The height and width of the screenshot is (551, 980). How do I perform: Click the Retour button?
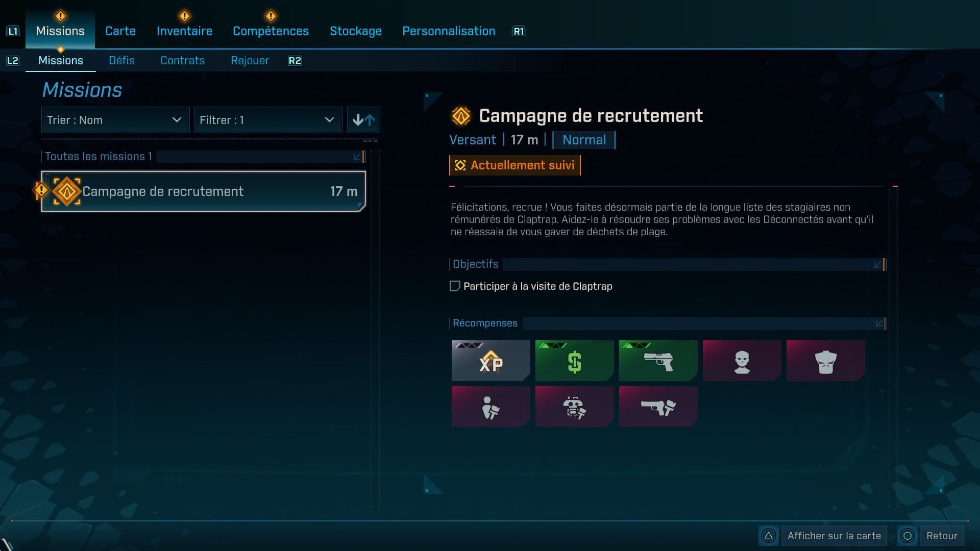coord(942,536)
